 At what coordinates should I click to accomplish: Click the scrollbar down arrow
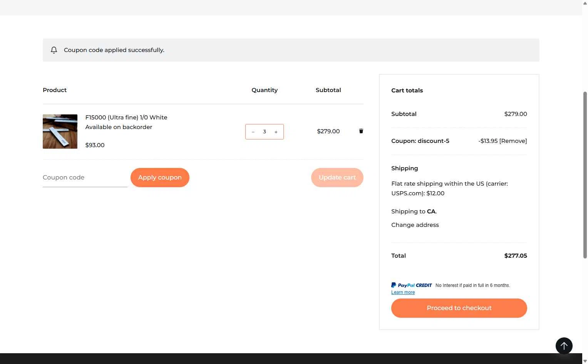coord(585,361)
